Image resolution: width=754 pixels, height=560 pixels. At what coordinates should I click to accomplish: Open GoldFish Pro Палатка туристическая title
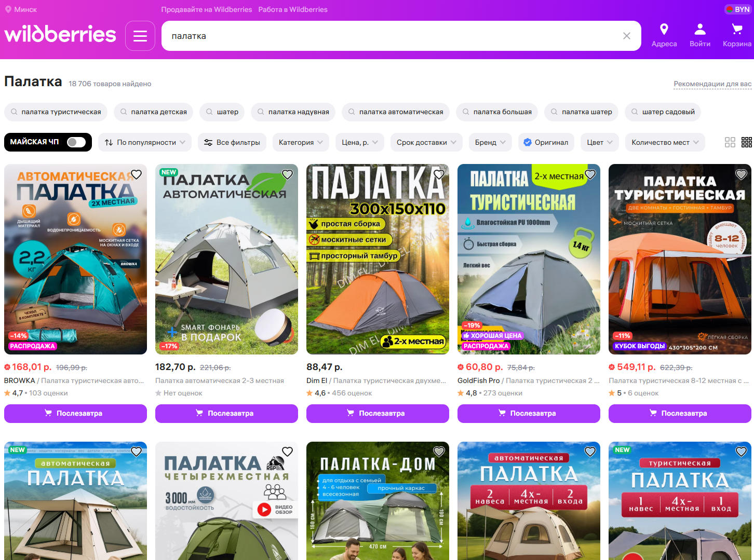click(528, 381)
